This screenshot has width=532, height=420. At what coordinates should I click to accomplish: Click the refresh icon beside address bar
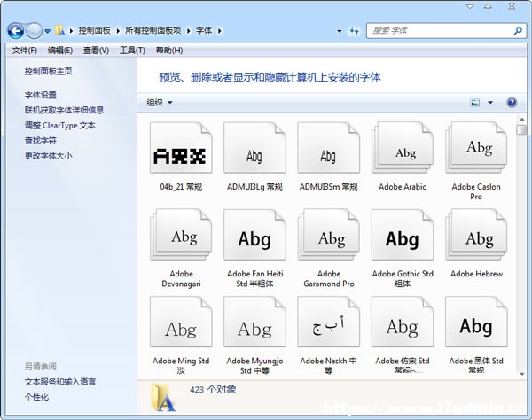(x=354, y=31)
